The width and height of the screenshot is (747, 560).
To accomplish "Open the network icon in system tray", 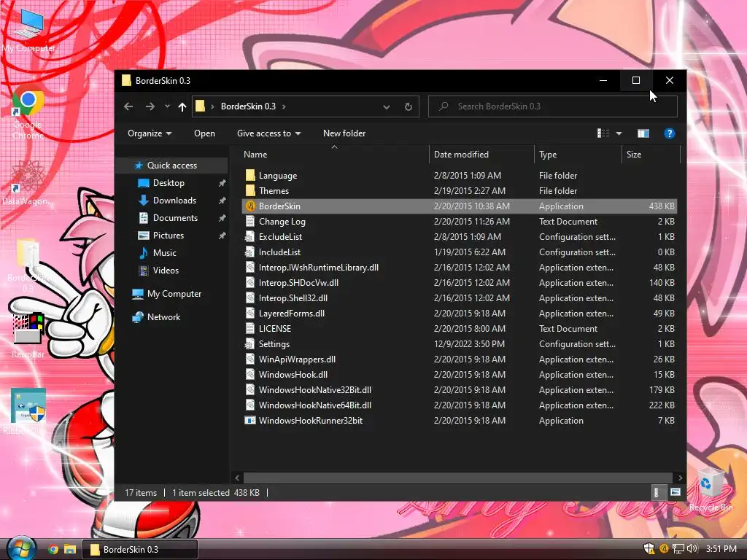I will point(678,549).
